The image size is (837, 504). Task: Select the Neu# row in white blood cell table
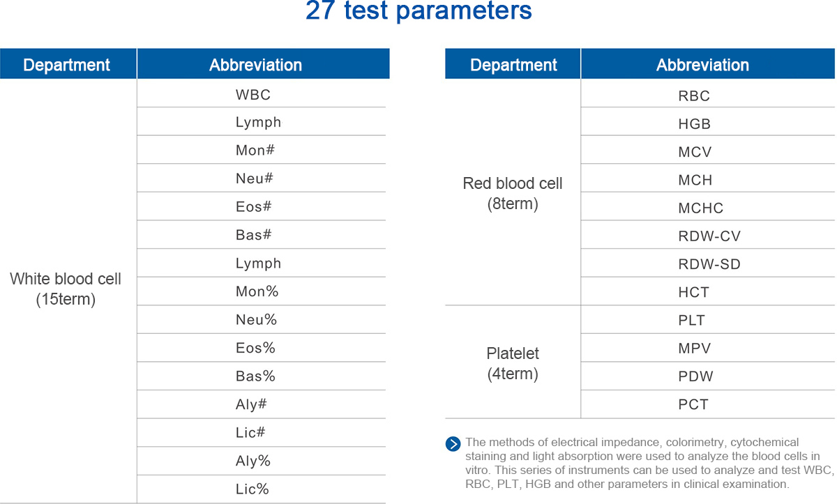tap(263, 178)
